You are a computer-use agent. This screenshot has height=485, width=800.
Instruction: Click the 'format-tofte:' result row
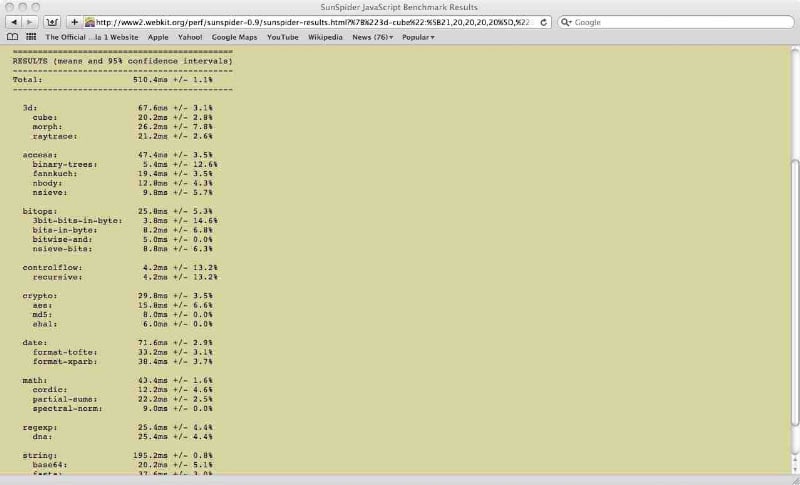(122, 352)
